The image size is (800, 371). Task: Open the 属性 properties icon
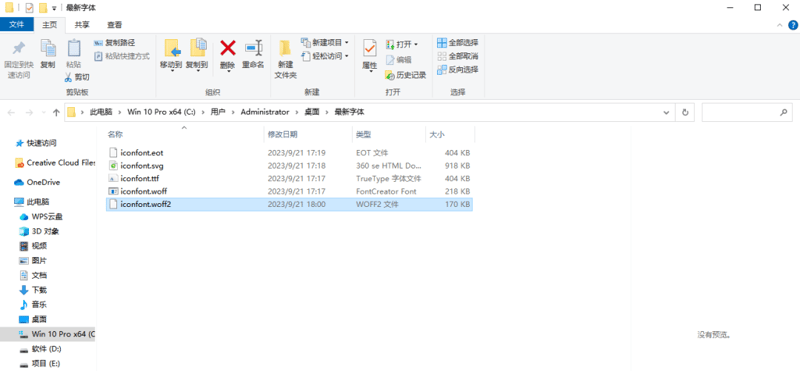tap(369, 49)
